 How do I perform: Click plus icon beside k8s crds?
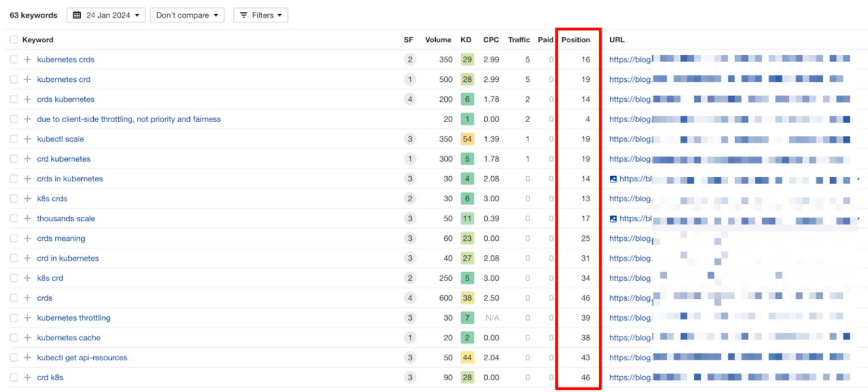tap(27, 199)
